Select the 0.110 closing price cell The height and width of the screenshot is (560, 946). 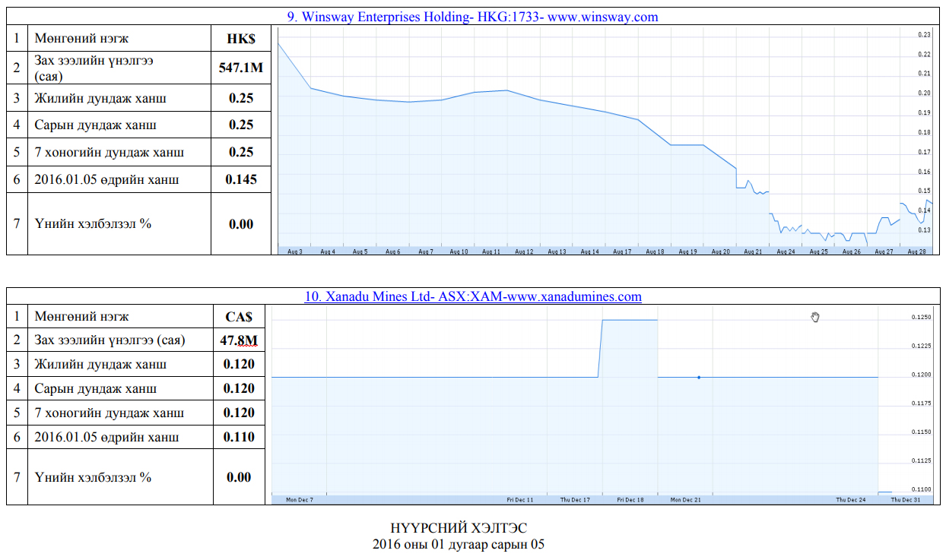tap(238, 437)
